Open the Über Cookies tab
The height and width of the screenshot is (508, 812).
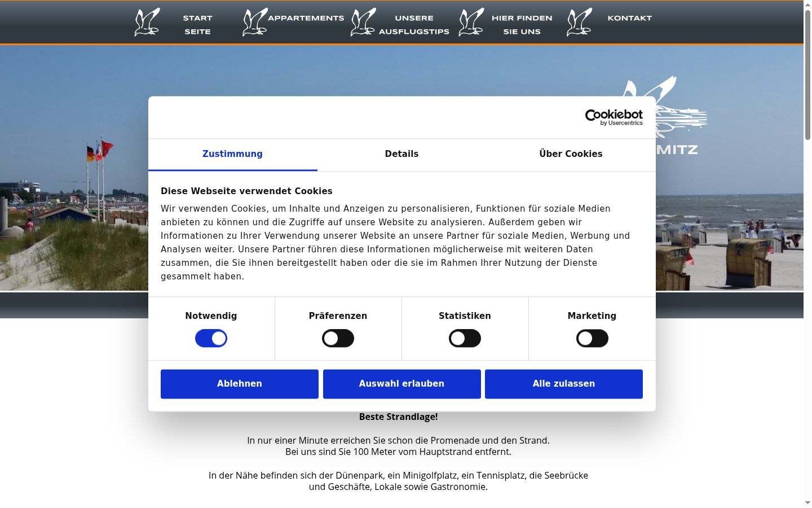click(571, 154)
